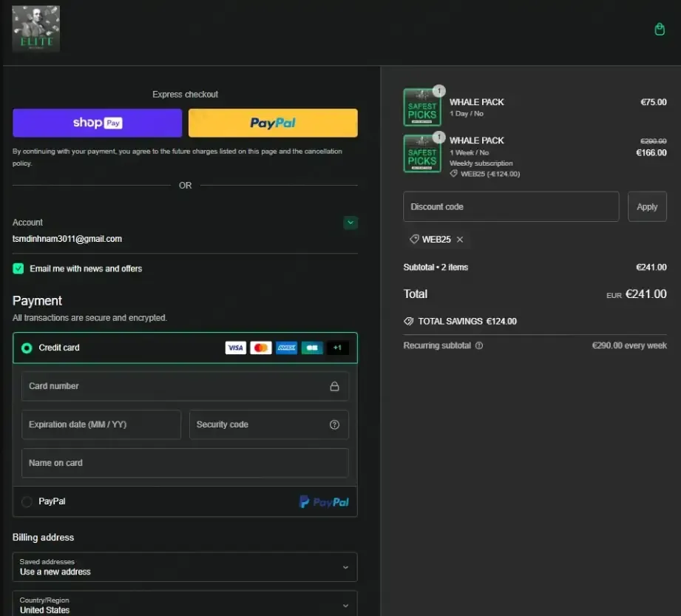Click the Mastercard icon
This screenshot has width=681, height=616.
[261, 348]
